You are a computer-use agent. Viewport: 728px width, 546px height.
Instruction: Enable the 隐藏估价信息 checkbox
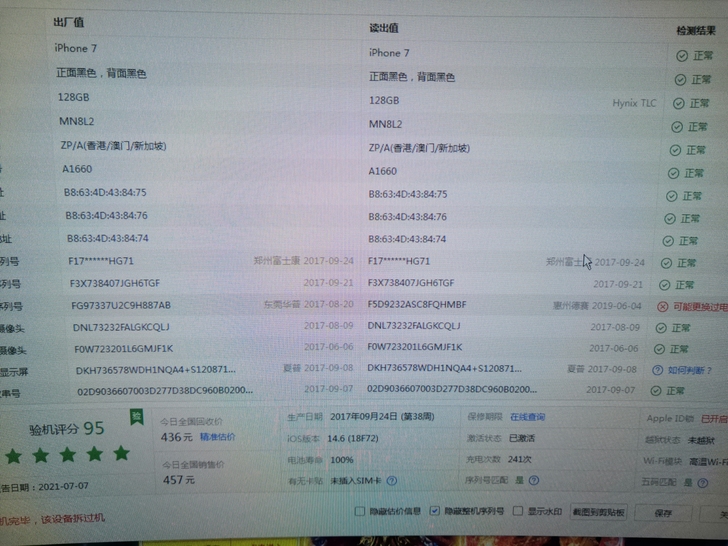pos(359,511)
